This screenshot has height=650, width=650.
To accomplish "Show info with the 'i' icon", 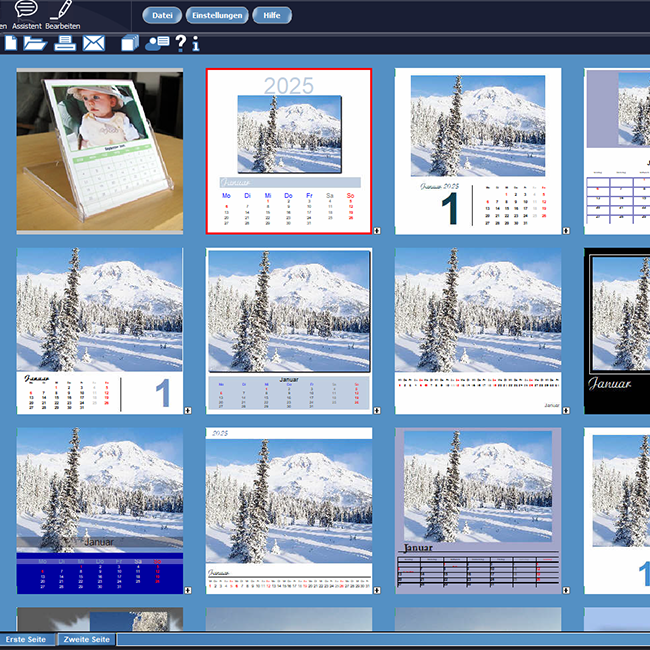I will point(196,42).
